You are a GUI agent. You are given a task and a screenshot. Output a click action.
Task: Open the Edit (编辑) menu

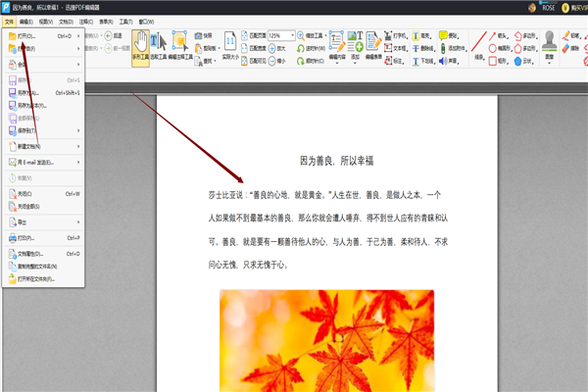(x=25, y=22)
